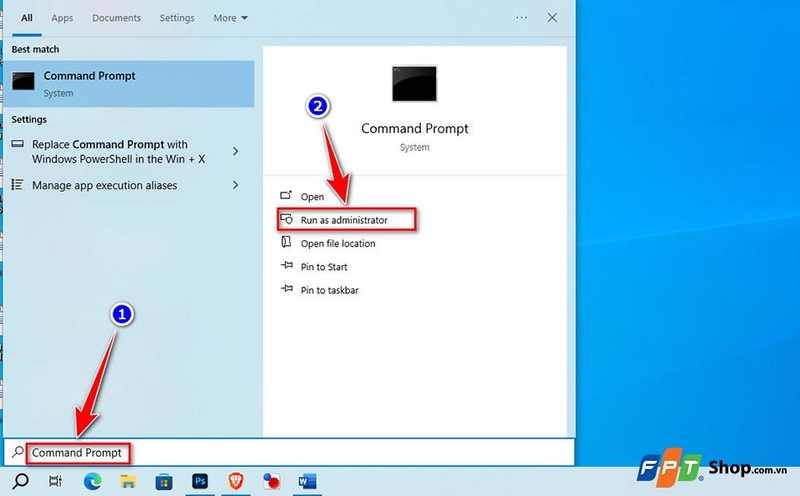The image size is (800, 496).
Task: Close the search panel with X
Action: pos(552,18)
